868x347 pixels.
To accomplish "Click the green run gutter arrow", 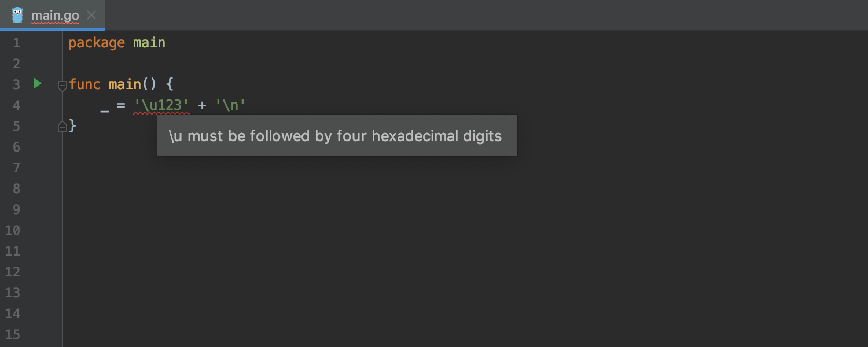I will point(38,84).
